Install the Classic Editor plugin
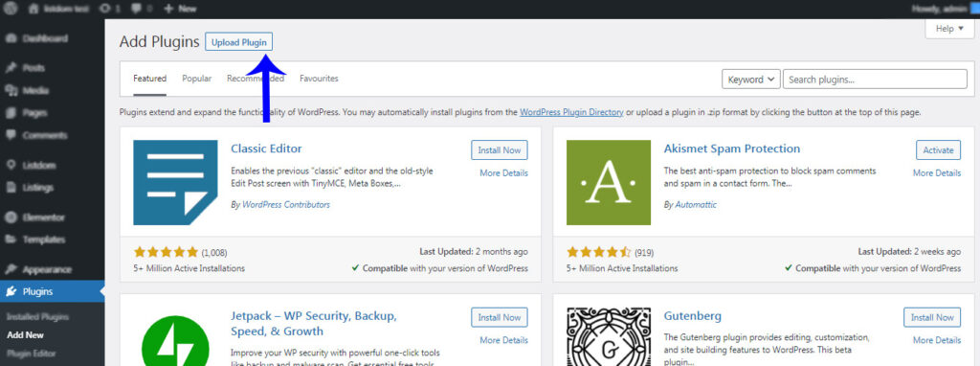This screenshot has width=980, height=366. pos(500,150)
